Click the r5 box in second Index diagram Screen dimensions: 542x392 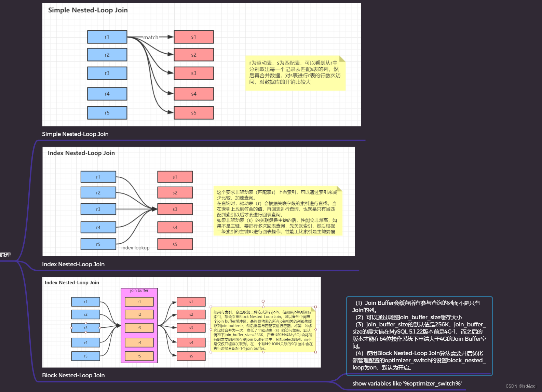pyautogui.click(x=98, y=244)
